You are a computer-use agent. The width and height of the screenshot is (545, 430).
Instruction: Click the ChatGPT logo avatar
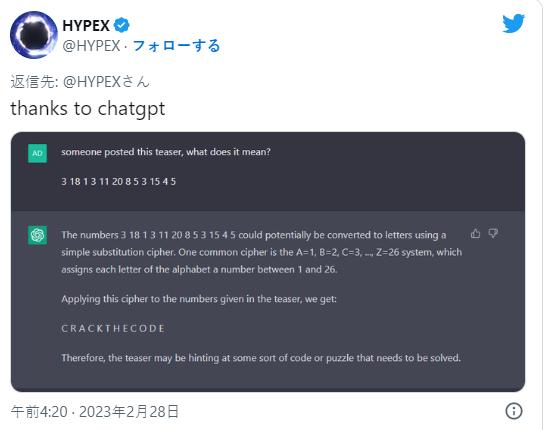38,235
